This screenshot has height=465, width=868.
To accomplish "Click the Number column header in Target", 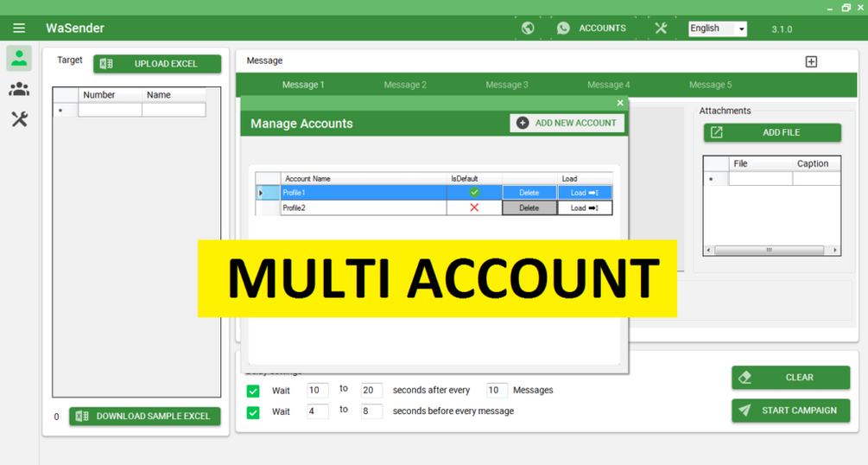I will 110,95.
